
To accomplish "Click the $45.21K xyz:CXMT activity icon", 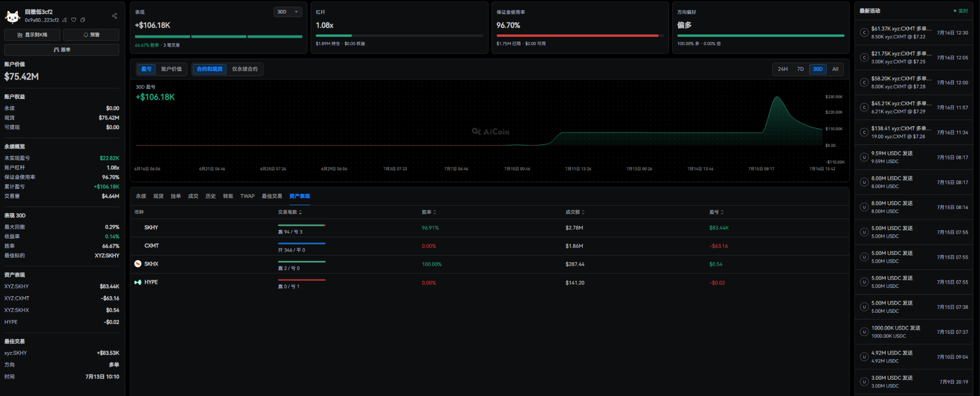I will click(864, 107).
